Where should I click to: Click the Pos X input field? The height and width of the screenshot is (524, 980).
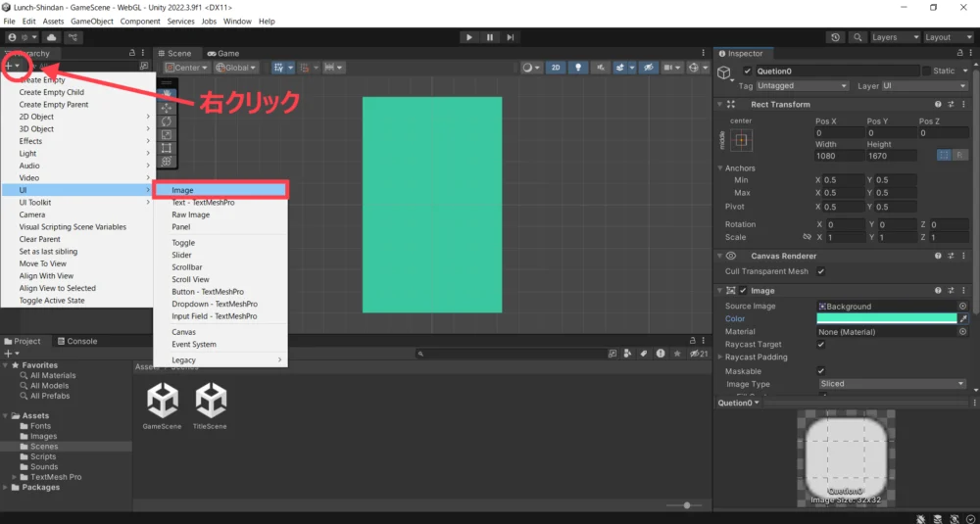point(840,133)
